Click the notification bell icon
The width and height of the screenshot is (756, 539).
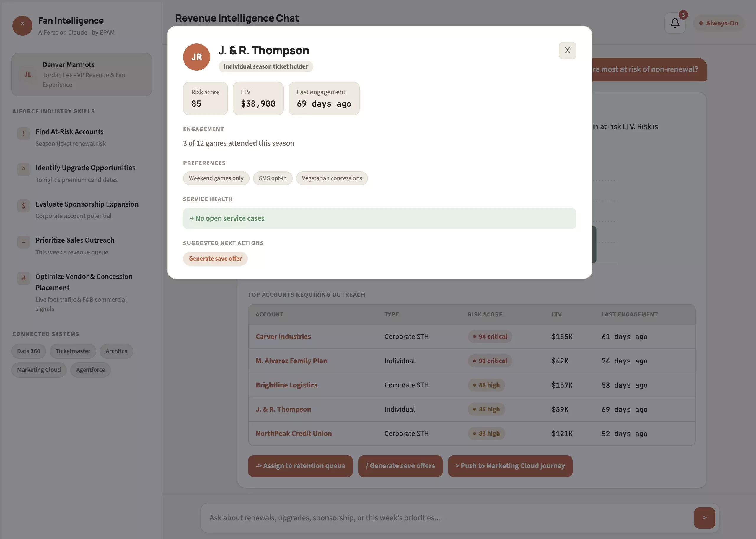(675, 23)
